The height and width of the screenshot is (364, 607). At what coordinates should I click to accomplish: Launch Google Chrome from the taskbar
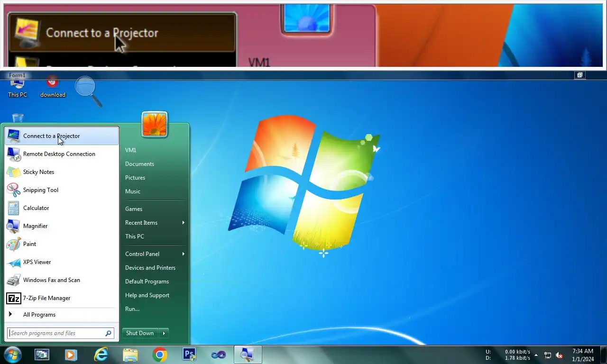[160, 355]
